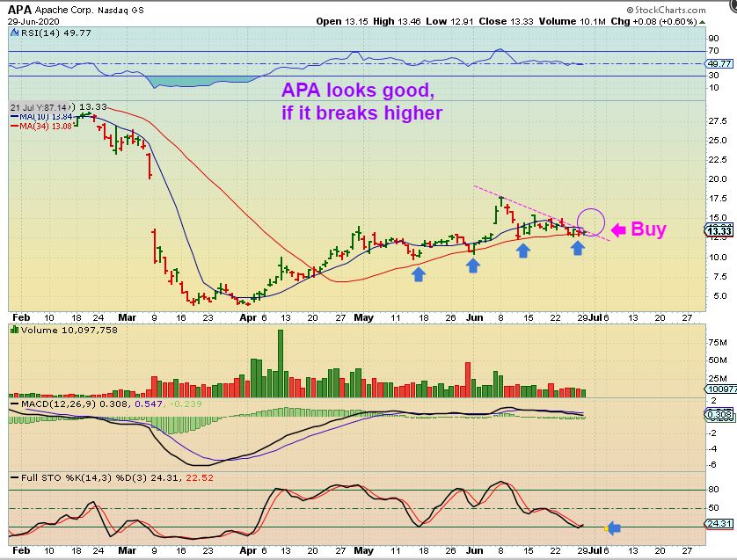Click the APA ticker symbol in the header

tap(19, 10)
